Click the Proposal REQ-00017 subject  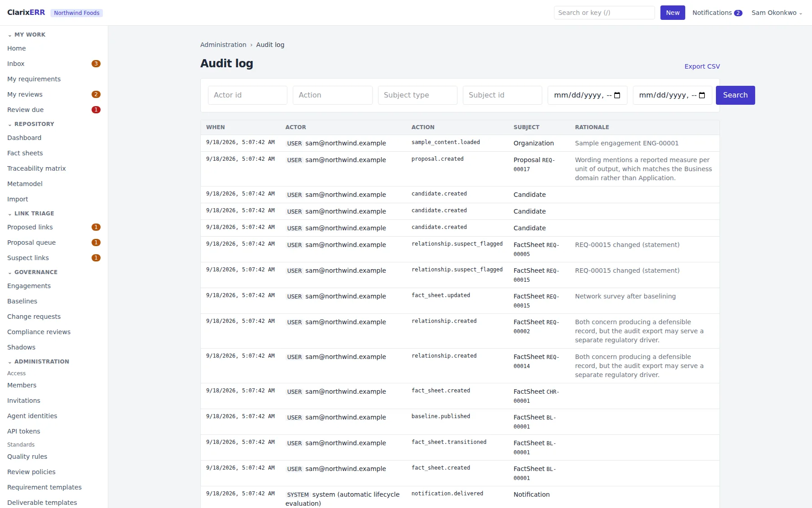point(534,164)
